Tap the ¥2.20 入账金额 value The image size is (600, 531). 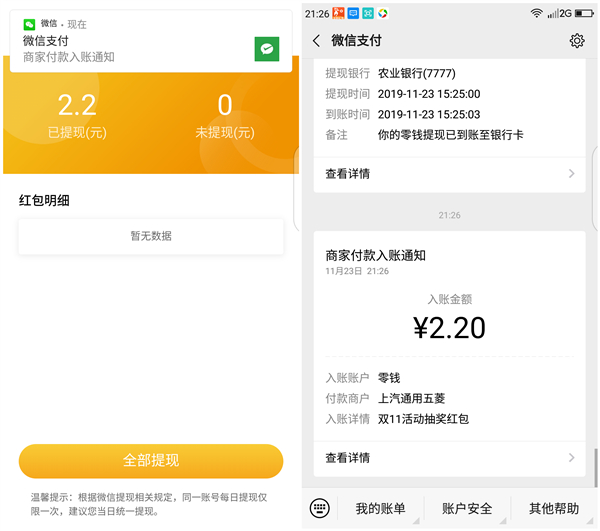tap(449, 328)
